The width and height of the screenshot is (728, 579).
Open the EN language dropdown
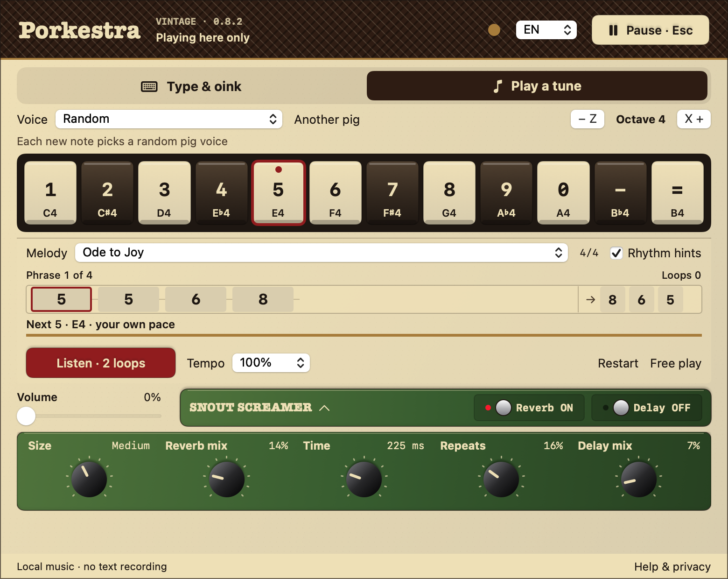[x=546, y=30]
